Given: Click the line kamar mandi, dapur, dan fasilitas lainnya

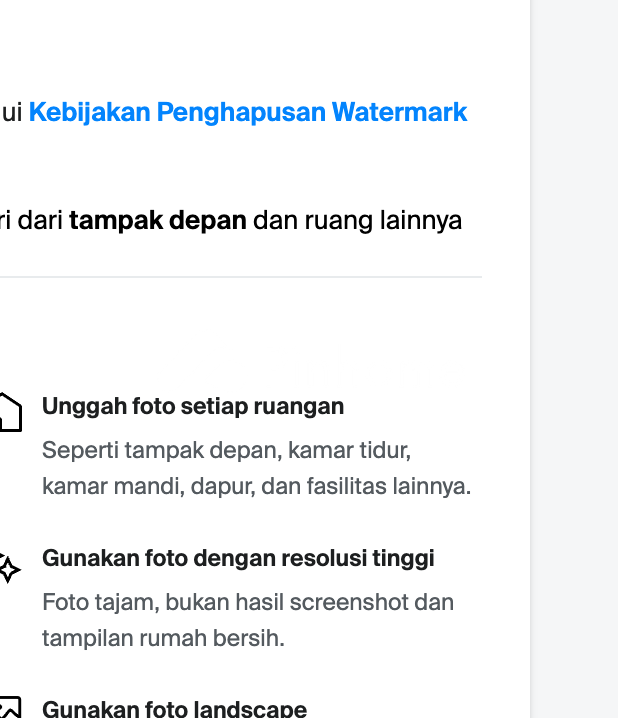Looking at the screenshot, I should pos(256,487).
